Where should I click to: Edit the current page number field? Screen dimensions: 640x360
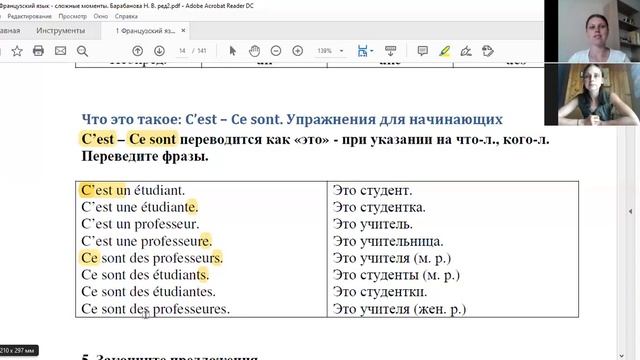[x=182, y=51]
